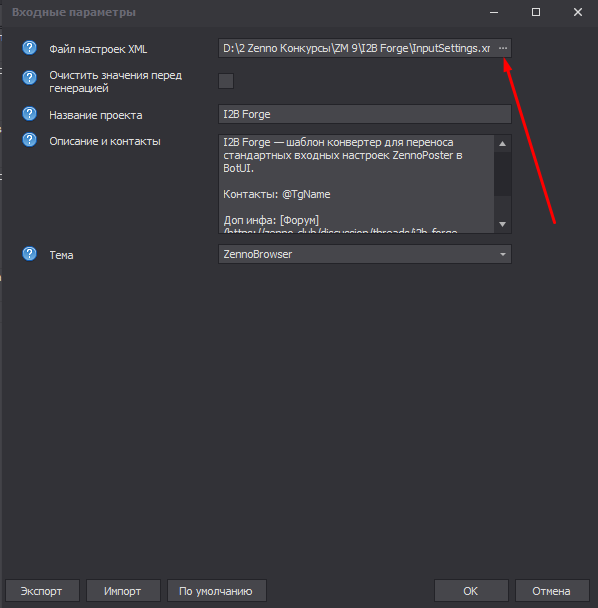This screenshot has width=598, height=608.
Task: Click the description text area scrollbar thumb
Action: pos(503,174)
